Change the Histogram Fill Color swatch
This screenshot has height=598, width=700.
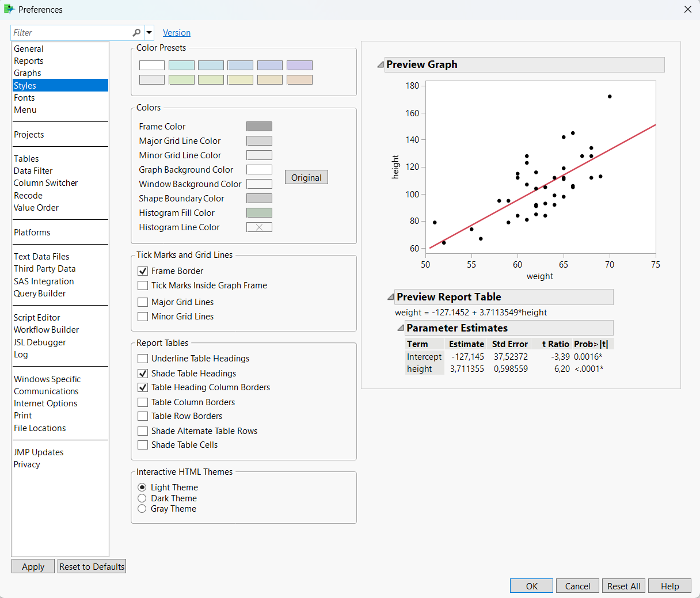[259, 212]
